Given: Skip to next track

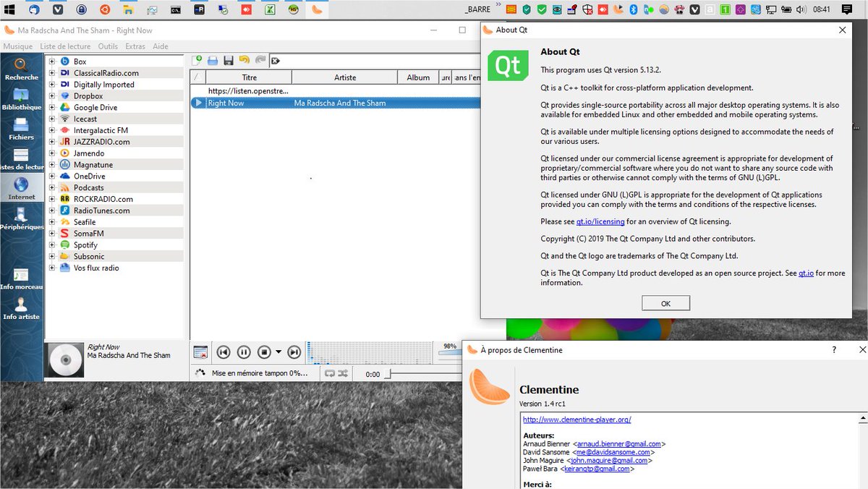Looking at the screenshot, I should pos(294,352).
